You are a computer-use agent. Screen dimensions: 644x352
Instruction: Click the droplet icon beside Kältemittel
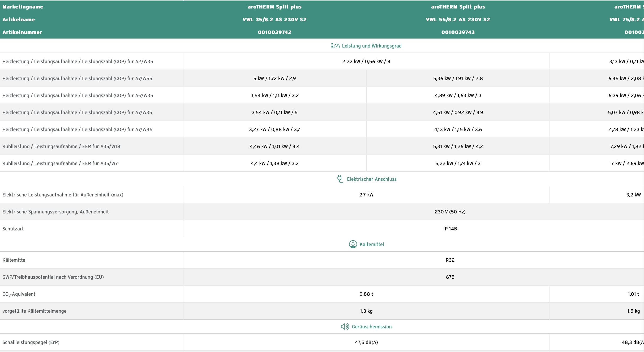pyautogui.click(x=353, y=244)
